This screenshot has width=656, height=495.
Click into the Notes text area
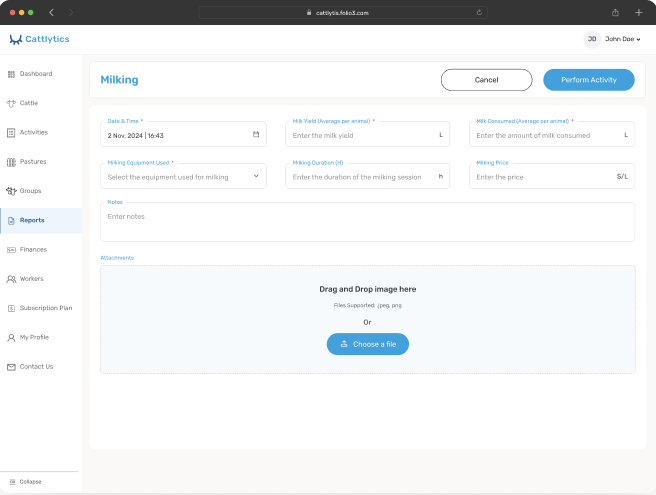[367, 223]
